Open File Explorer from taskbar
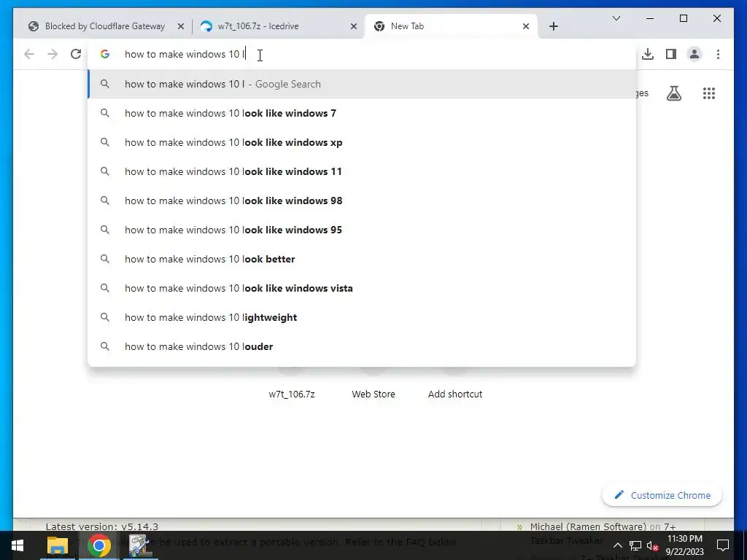Viewport: 747px width, 560px height. click(58, 545)
